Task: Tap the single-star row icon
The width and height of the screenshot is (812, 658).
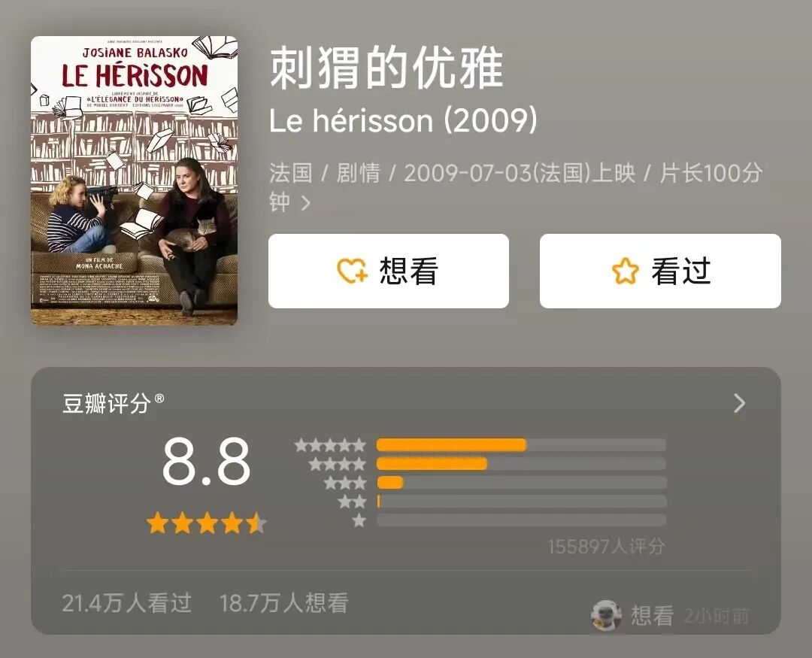Action: pyautogui.click(x=359, y=520)
